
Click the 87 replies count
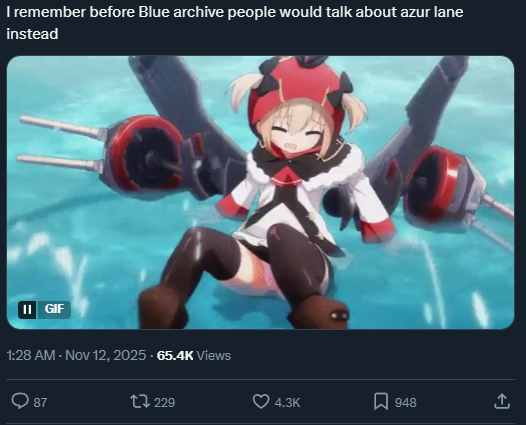pos(40,403)
